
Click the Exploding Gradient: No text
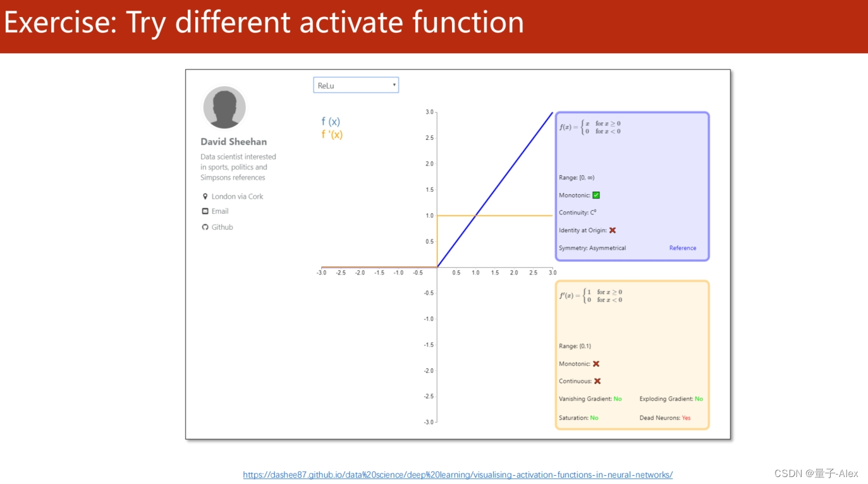point(671,399)
